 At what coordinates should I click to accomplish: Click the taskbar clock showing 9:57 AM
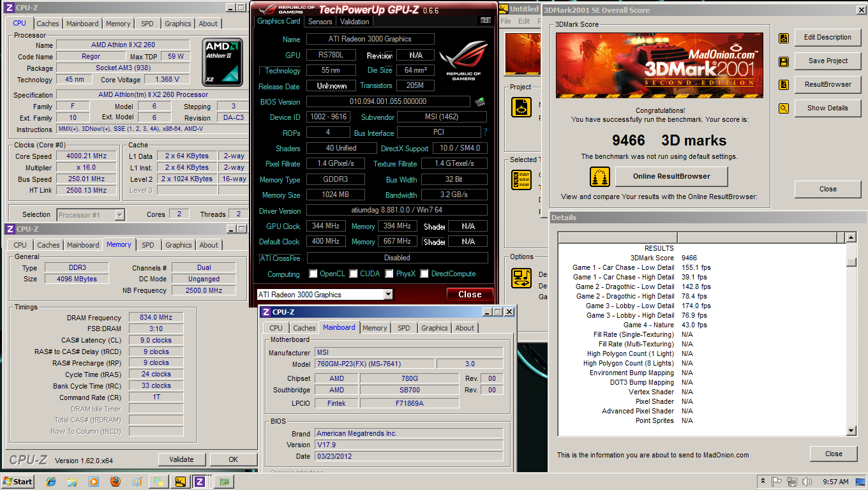835,482
